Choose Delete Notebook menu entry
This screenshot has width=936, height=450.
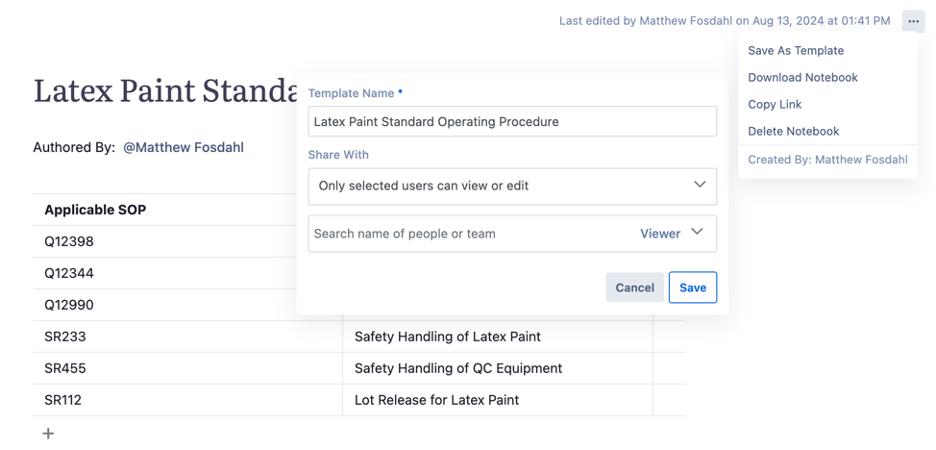pyautogui.click(x=793, y=131)
